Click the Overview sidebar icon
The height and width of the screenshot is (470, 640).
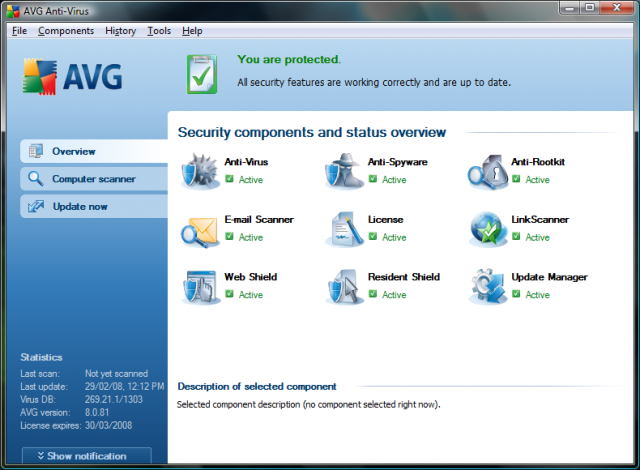36,151
